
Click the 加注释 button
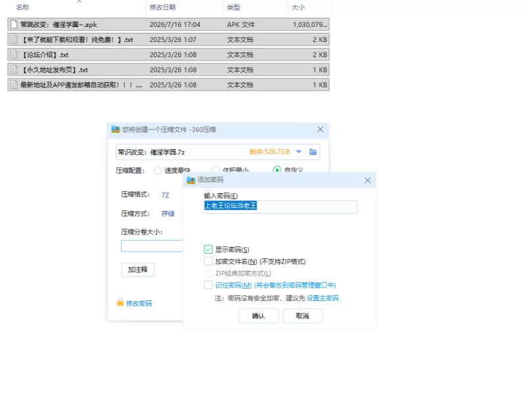137,269
